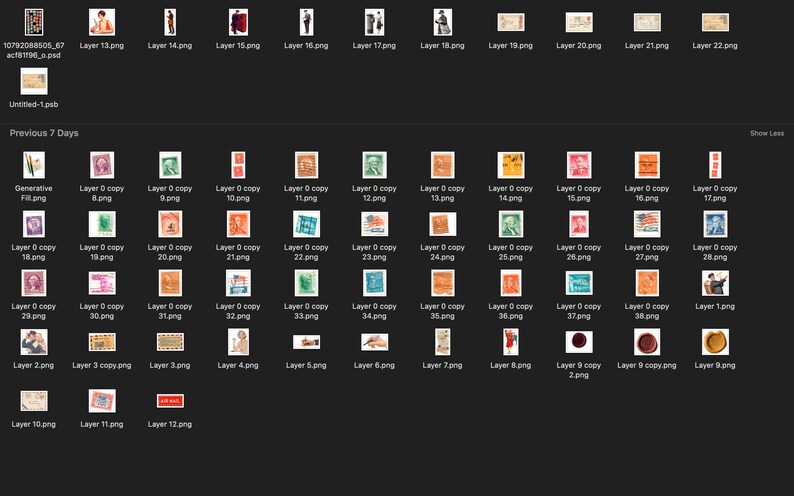Select Layer 9.png gold wax seal
This screenshot has width=794, height=496.
[x=715, y=342]
